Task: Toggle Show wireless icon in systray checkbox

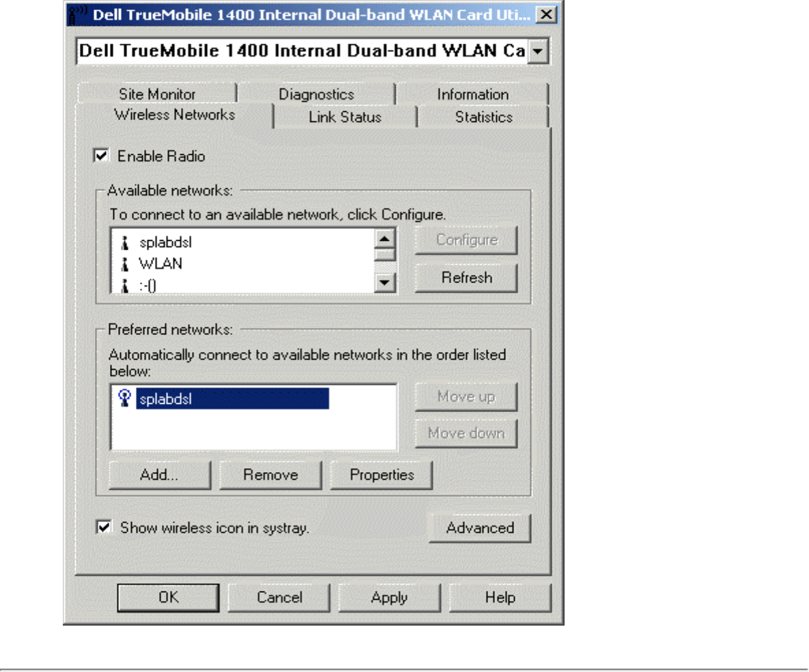Action: pos(104,527)
